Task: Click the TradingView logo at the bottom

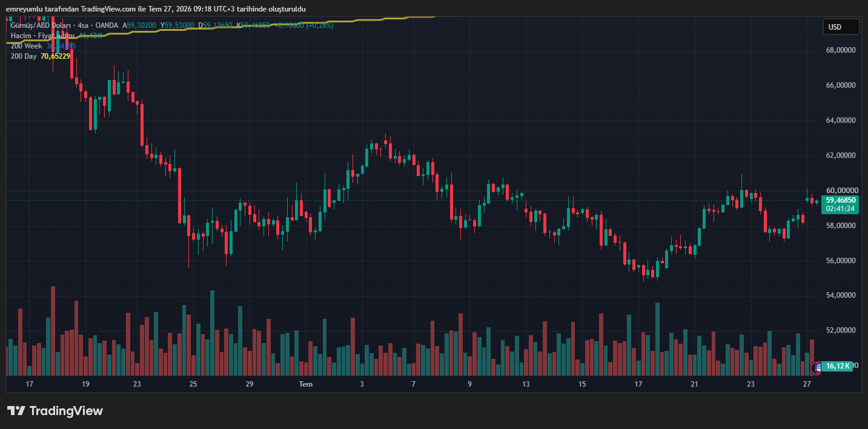Action: 55,411
